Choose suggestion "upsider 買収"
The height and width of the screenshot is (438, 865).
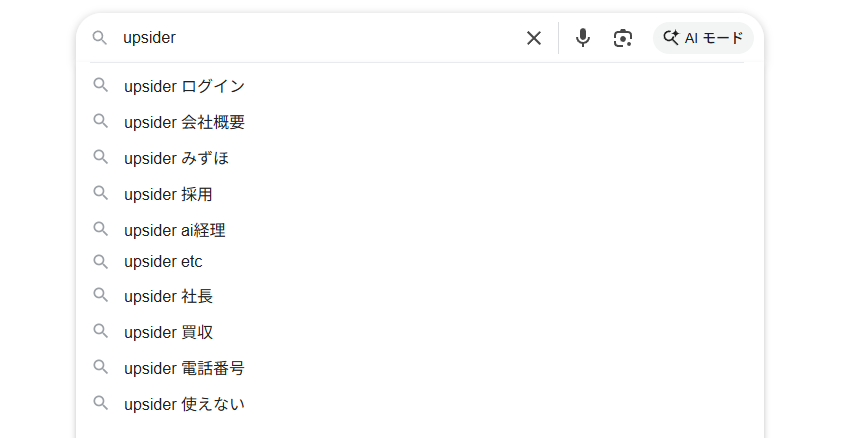coord(168,332)
